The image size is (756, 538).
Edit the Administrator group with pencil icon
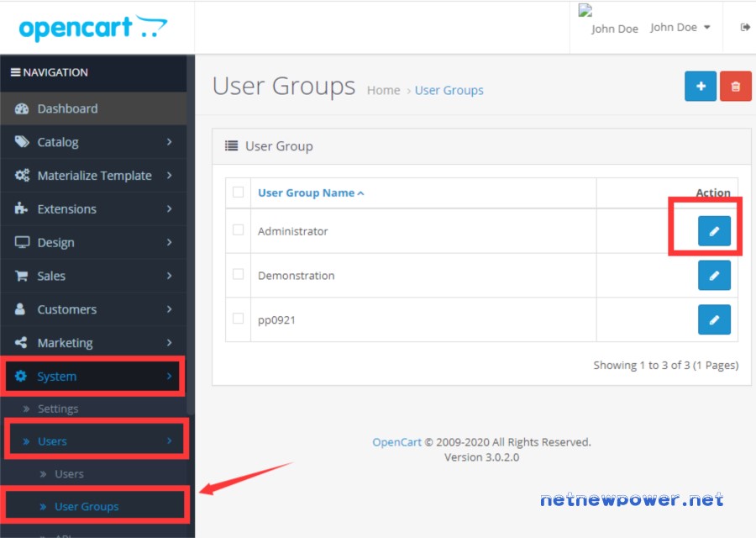pos(714,231)
